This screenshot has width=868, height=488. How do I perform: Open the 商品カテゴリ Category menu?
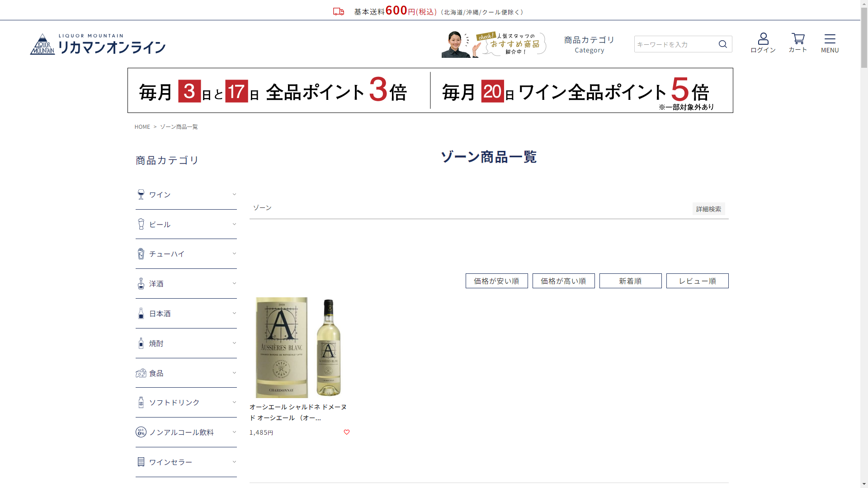point(589,44)
